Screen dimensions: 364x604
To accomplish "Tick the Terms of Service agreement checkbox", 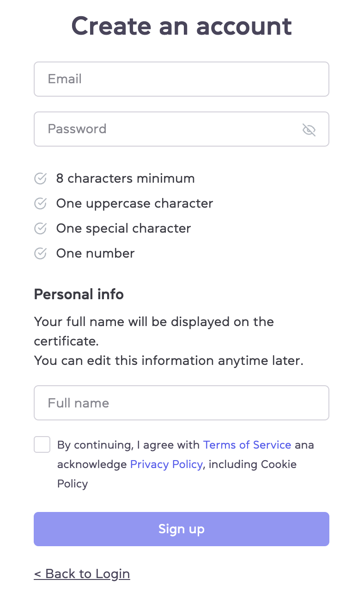I will [x=42, y=444].
